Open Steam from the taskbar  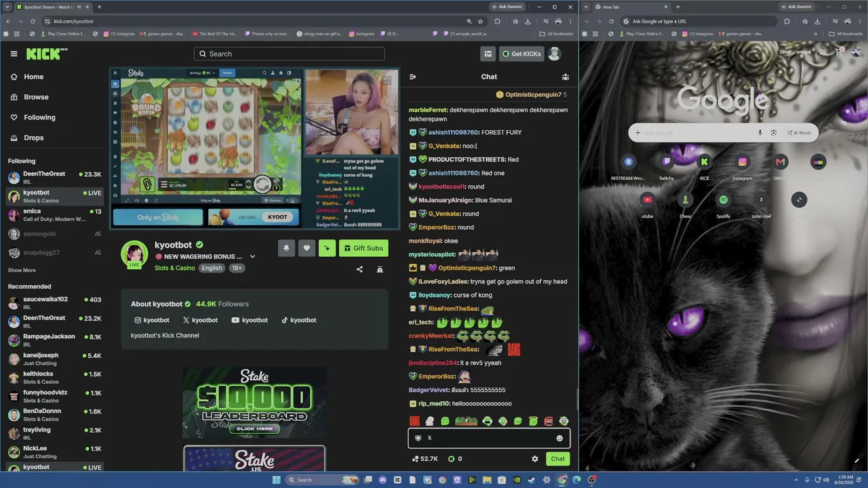(x=530, y=480)
